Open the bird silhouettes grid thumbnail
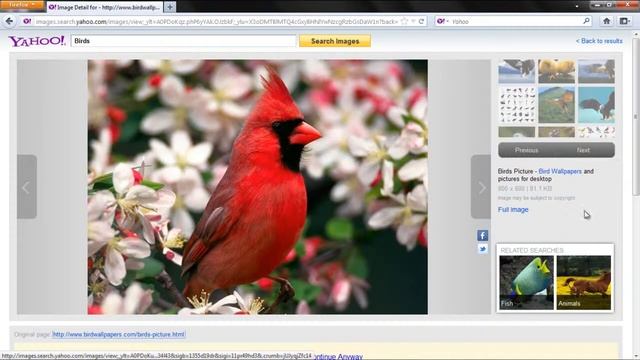The height and width of the screenshot is (360, 640). pos(516,104)
